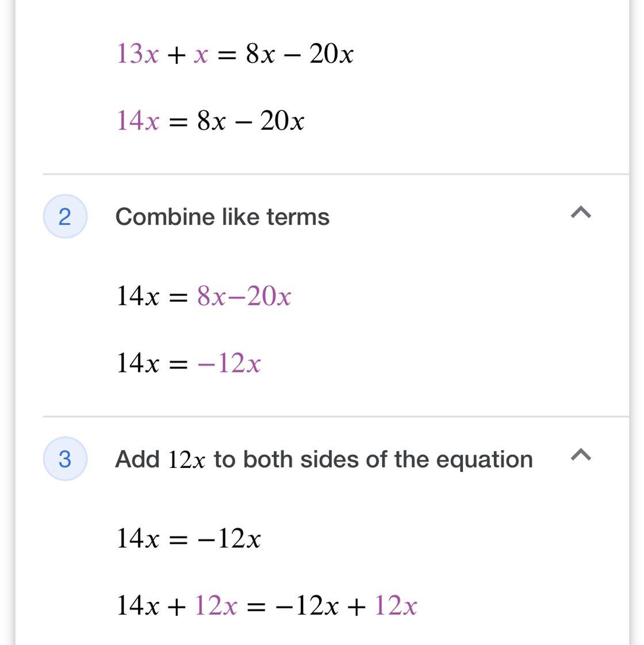The width and height of the screenshot is (644, 645).
Task: Click the black 14x left of purple 8x−20x
Action: point(138,296)
